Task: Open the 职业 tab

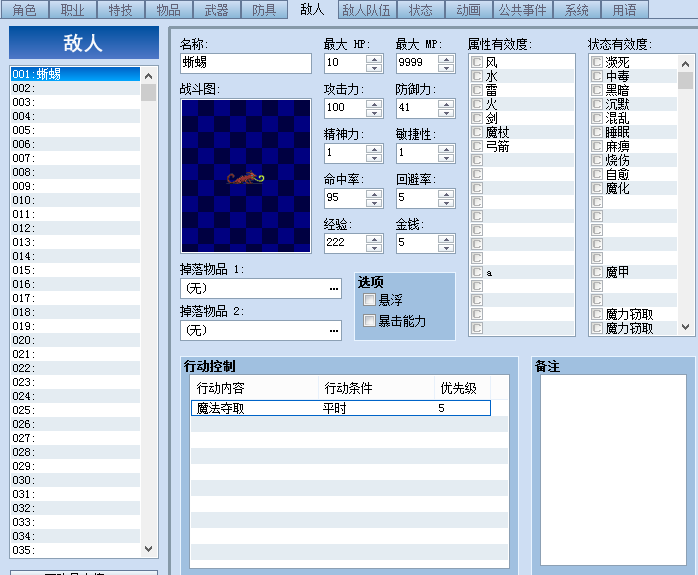Action: (x=72, y=10)
